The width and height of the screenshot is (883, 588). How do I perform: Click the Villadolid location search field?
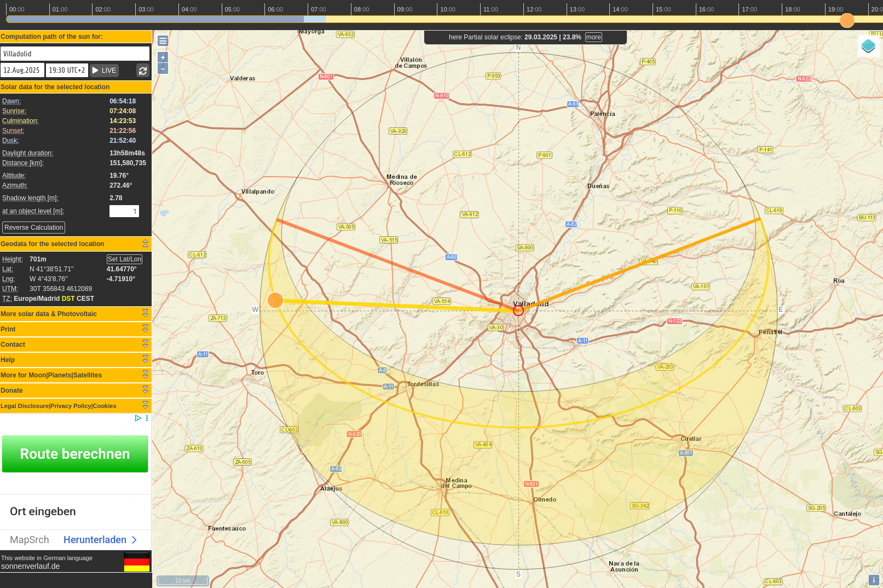(75, 54)
